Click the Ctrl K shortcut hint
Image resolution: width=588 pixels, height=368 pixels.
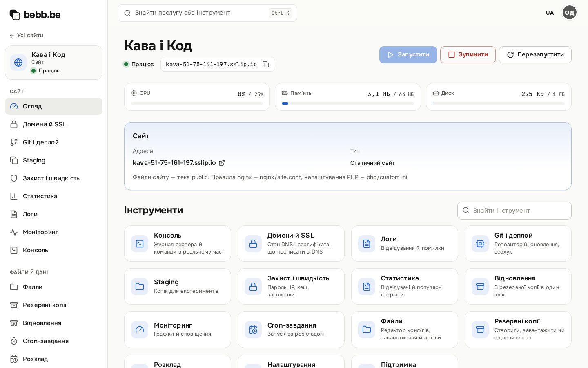click(280, 13)
